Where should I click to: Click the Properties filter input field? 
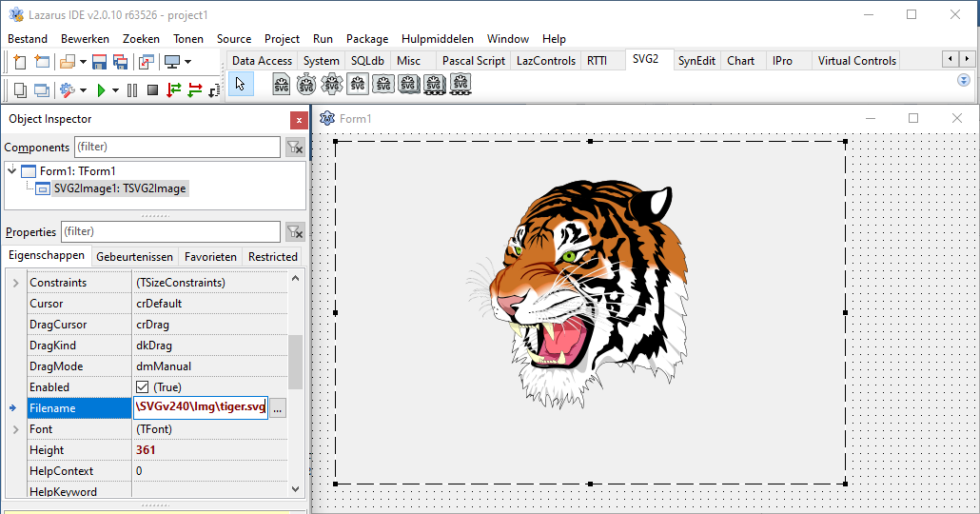pos(170,232)
